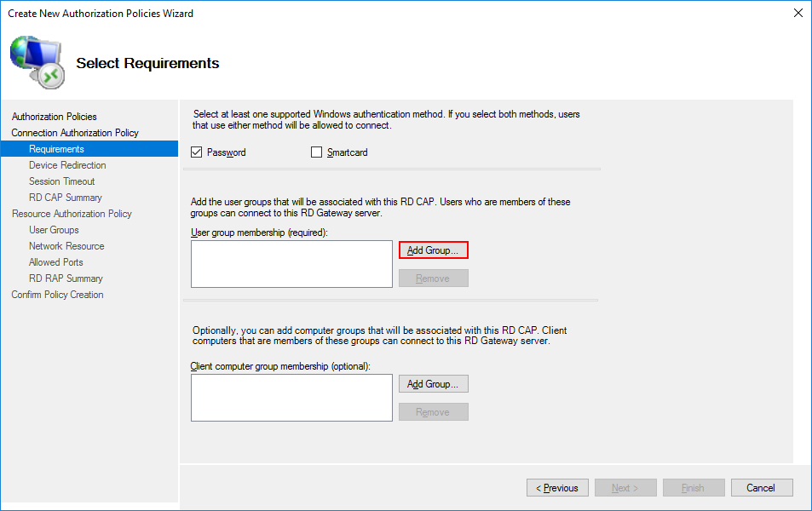Close the authorization policies wizard window
Screen dimensions: 812x511
point(798,13)
